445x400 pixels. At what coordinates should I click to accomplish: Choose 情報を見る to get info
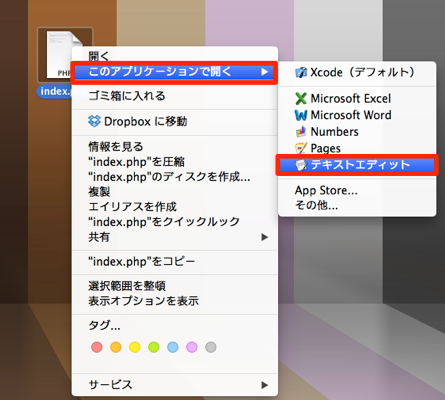tap(175, 147)
